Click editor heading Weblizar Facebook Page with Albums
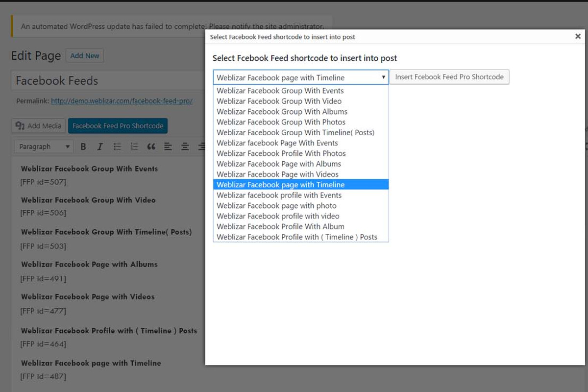This screenshot has width=588, height=392. pyautogui.click(x=89, y=264)
